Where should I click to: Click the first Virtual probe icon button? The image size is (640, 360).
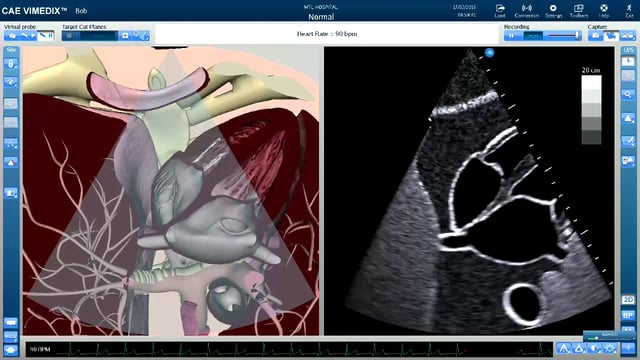[x=12, y=36]
